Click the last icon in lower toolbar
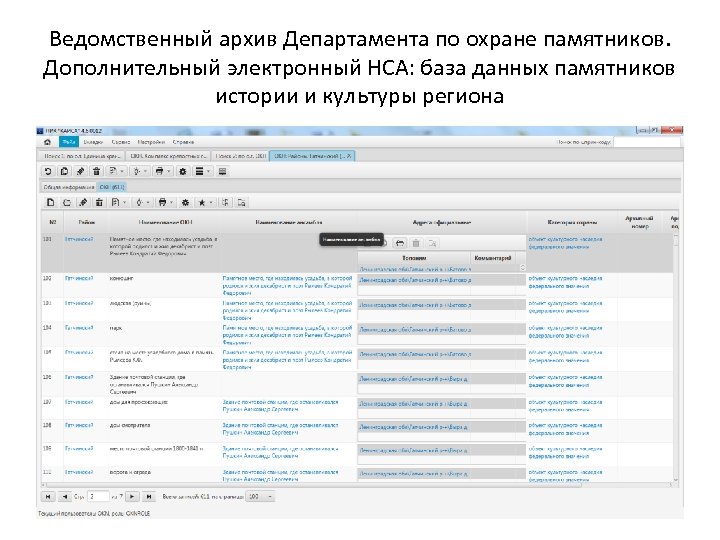The height and width of the screenshot is (540, 720). pos(242,202)
